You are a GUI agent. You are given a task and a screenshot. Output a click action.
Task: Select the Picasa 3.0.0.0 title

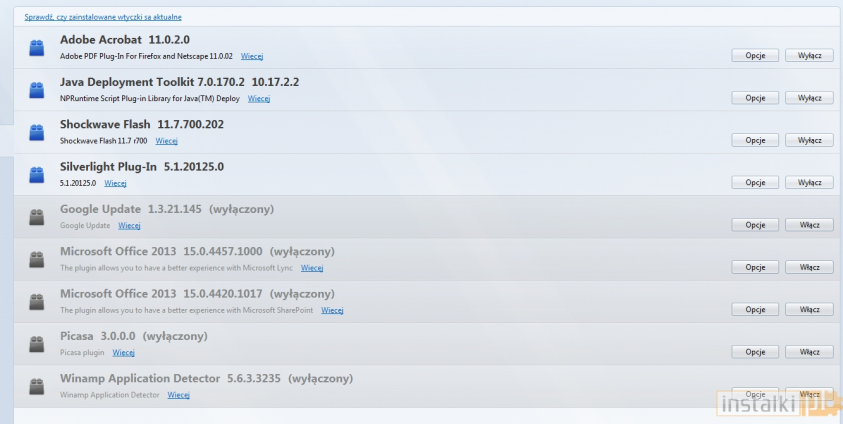(x=134, y=336)
